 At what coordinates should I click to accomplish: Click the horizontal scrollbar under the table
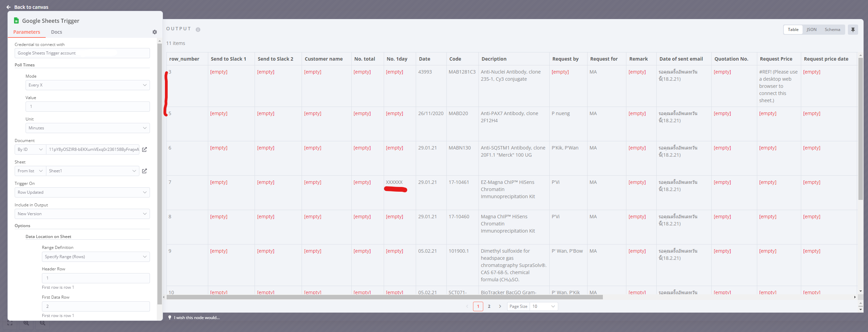(384, 297)
